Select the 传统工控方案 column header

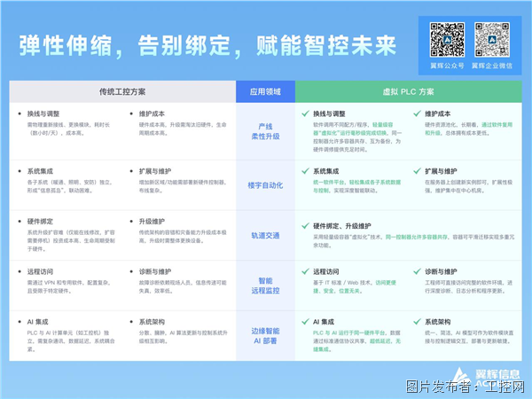click(122, 91)
